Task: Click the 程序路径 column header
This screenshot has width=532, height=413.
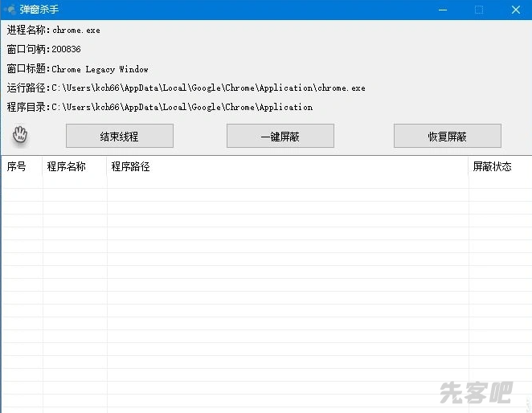Action: click(x=132, y=167)
